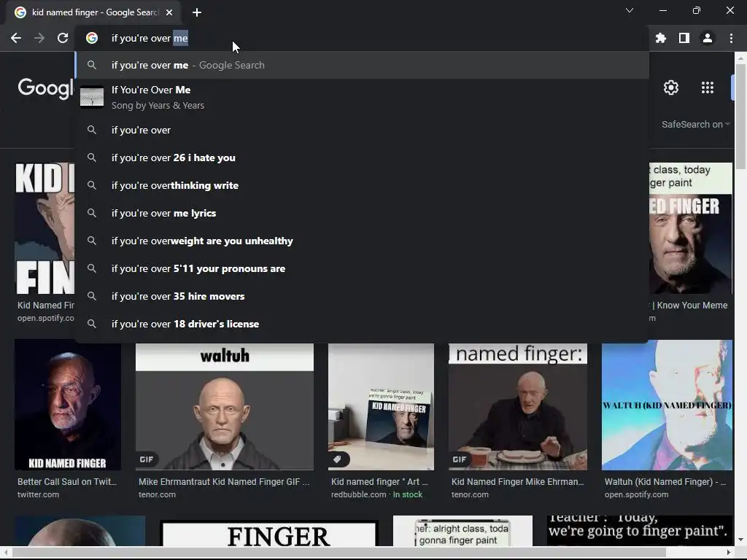Viewport: 747px width, 560px height.
Task: Click the horizontal scrollbar at bottom
Action: pyautogui.click(x=339, y=553)
